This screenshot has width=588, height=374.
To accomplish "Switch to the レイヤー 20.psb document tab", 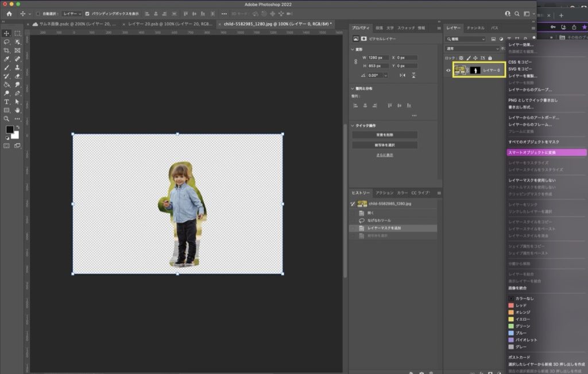I will coord(170,24).
